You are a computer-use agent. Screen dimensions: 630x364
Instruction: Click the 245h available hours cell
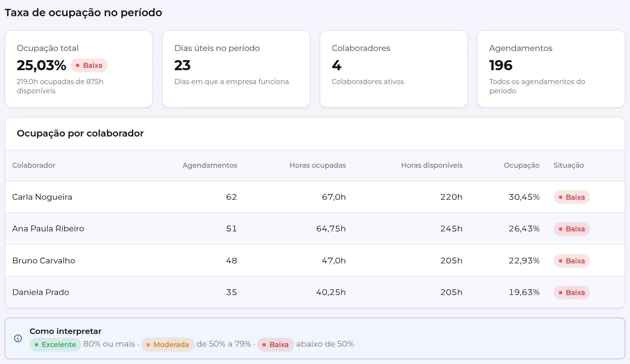pyautogui.click(x=451, y=229)
